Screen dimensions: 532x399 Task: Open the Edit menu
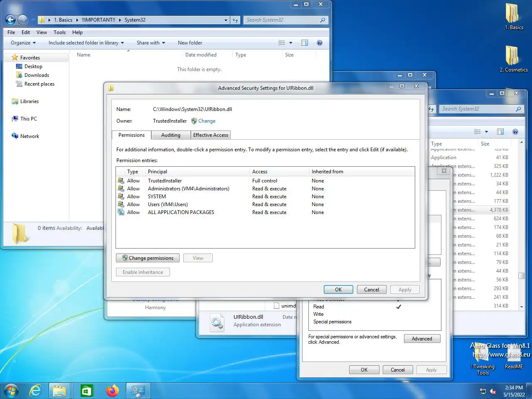[x=26, y=32]
